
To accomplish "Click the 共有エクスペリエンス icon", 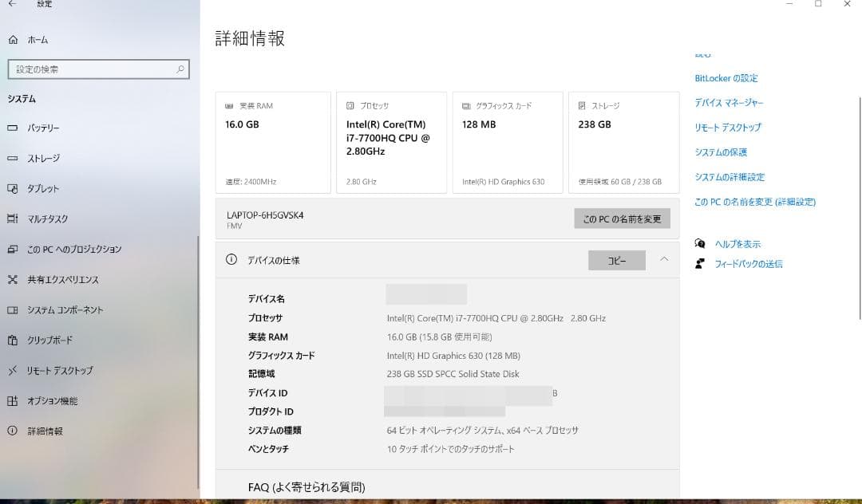I will tap(13, 279).
